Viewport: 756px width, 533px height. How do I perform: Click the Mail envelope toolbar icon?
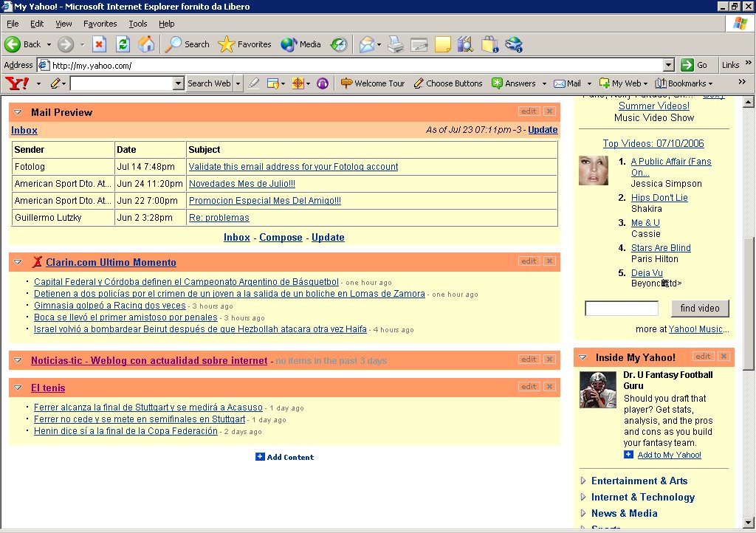coord(367,44)
